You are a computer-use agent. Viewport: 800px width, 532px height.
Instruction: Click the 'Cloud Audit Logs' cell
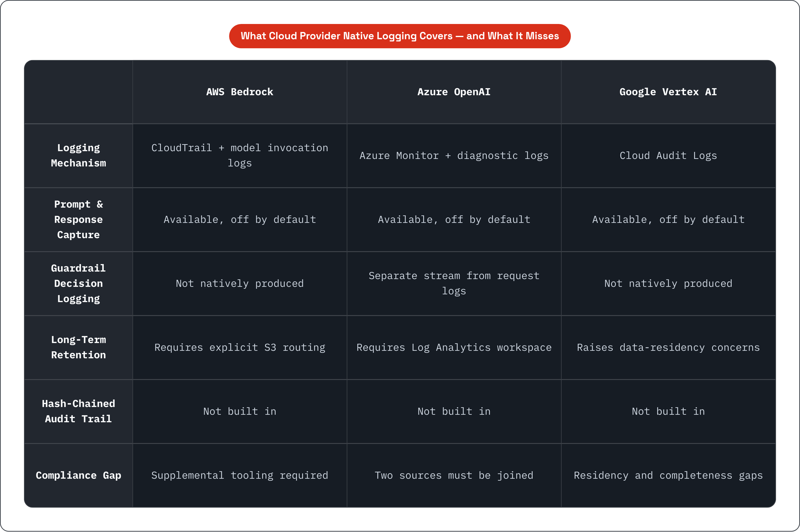coord(668,155)
